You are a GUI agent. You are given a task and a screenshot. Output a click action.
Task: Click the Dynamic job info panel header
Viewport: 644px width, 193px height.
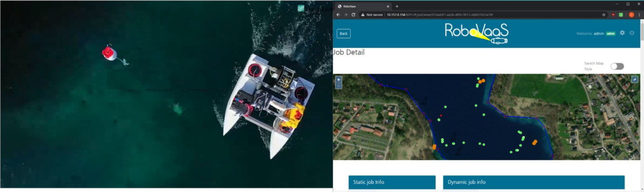pyautogui.click(x=534, y=182)
